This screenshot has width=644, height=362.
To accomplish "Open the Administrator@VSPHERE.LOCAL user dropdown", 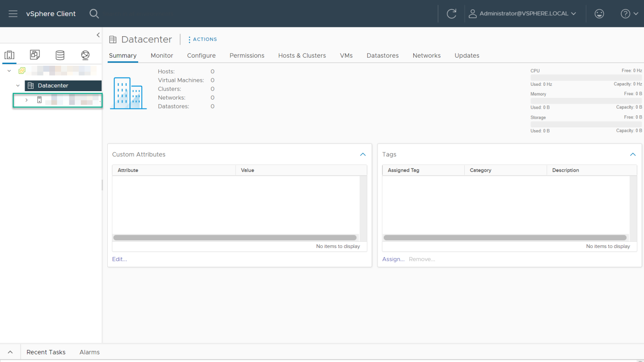I will pos(522,13).
